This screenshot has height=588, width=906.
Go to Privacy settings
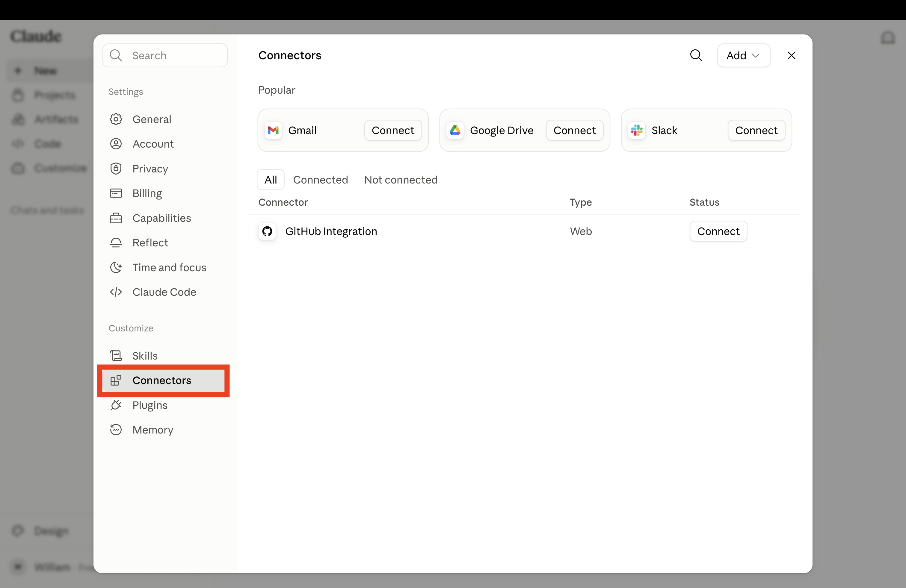coord(165,169)
